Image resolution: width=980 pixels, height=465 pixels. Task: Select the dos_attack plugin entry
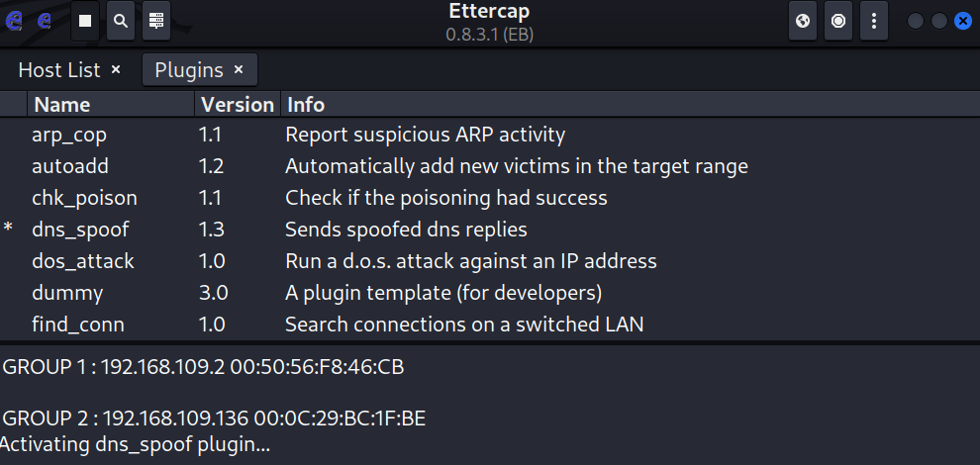82,261
